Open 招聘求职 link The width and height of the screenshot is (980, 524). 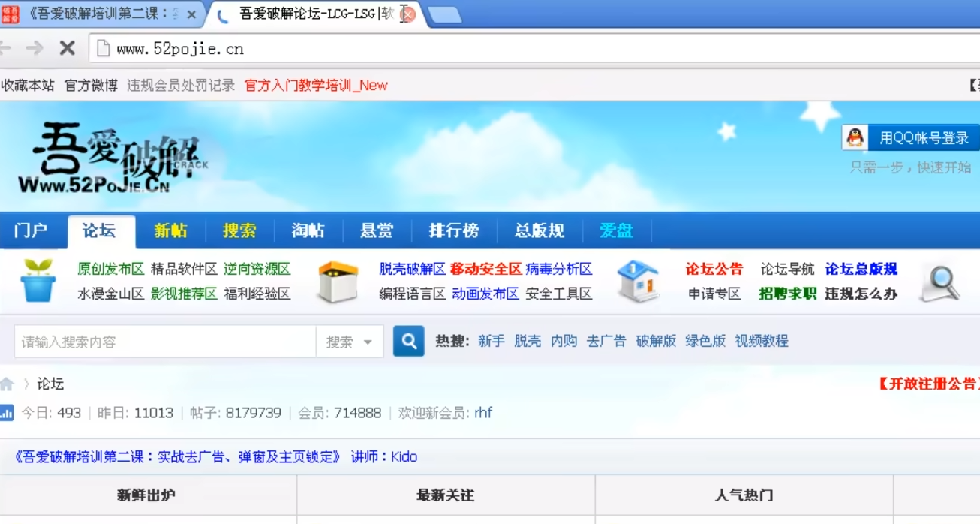click(x=788, y=294)
